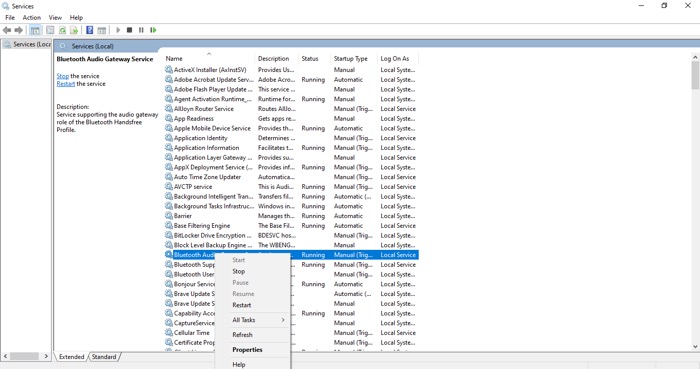700x369 pixels.
Task: Open the File menu
Action: 10,17
